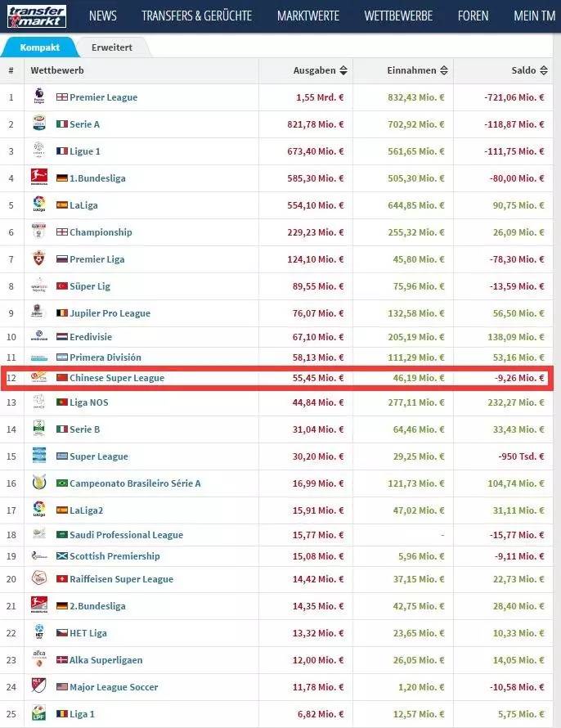Screen dimensions: 561x728
Task: Open the Saudi Professional League link
Action: click(x=126, y=535)
